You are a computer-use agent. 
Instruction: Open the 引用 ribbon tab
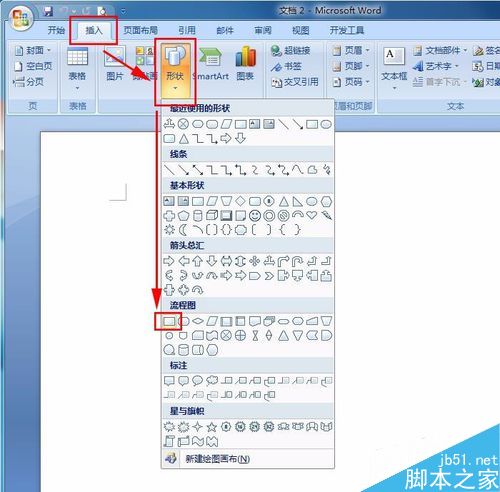186,30
